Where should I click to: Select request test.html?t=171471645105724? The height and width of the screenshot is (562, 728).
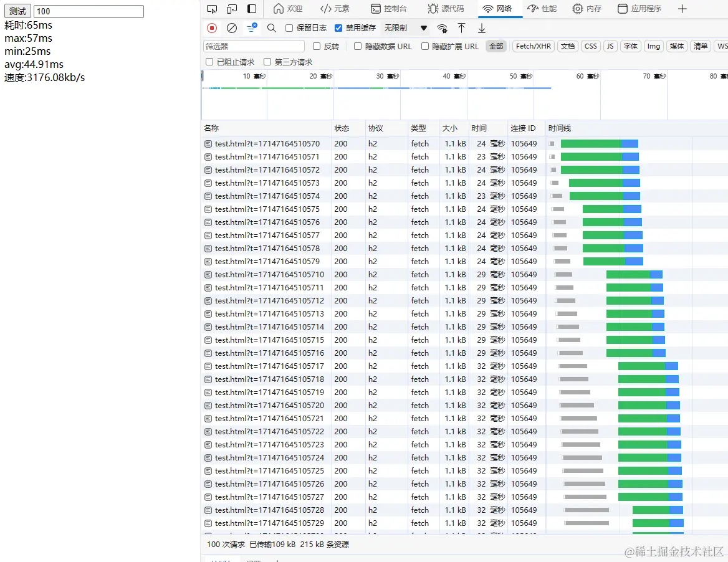(x=269, y=457)
